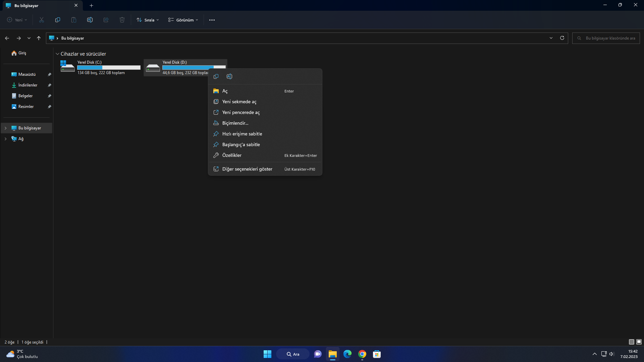Viewport: 644px width, 362px height.
Task: Choose Yeni pencerede aç
Action: [x=265, y=113]
